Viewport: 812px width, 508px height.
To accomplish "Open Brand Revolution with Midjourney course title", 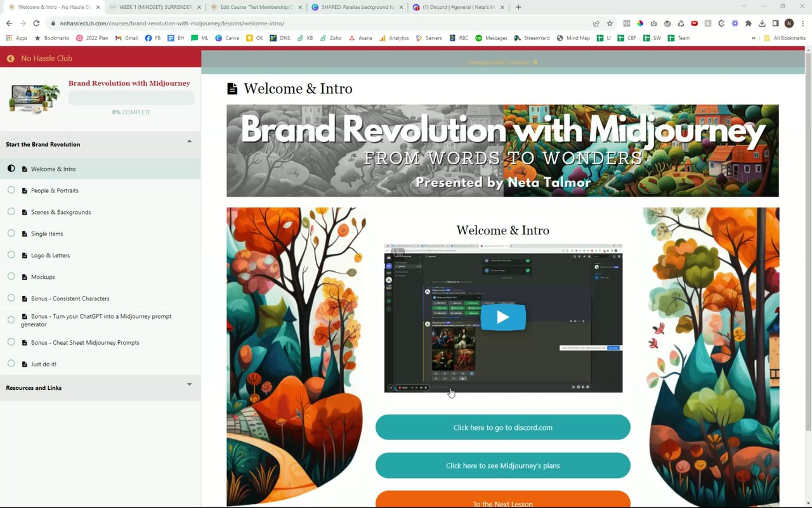I will tap(129, 83).
